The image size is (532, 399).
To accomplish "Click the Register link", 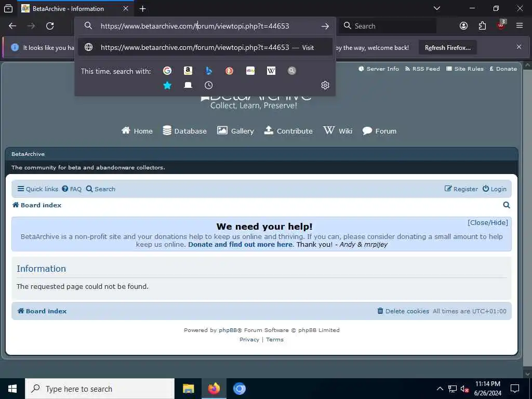I will 461,189.
